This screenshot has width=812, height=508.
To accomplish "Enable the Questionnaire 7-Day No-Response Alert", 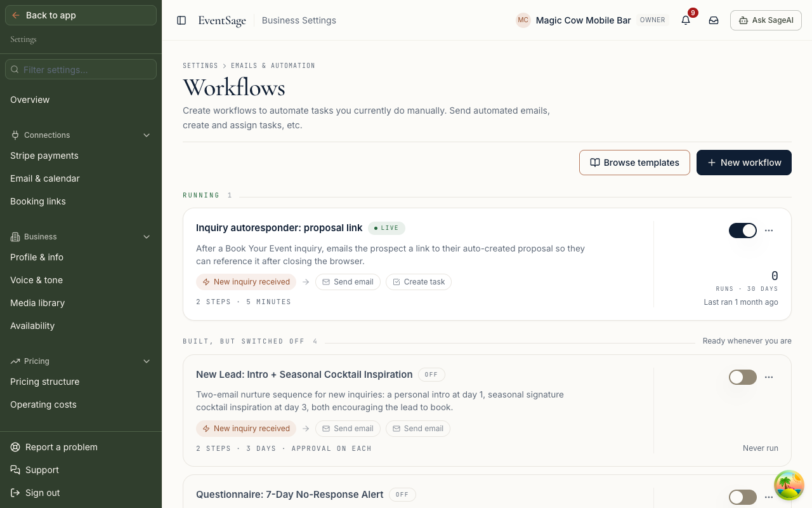I will [x=743, y=497].
